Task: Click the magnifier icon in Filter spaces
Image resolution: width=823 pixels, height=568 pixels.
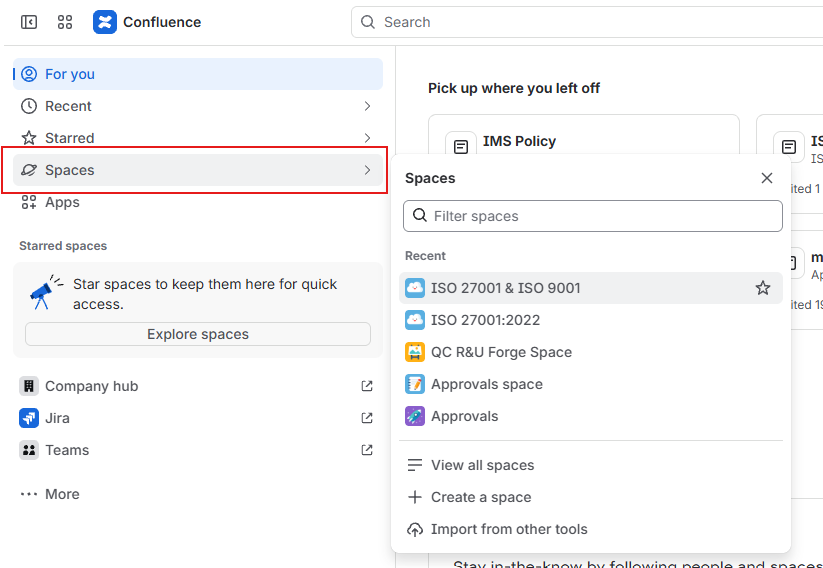Action: point(419,215)
